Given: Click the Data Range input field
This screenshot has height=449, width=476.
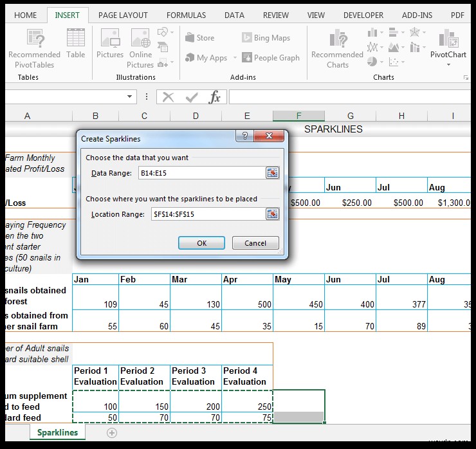Looking at the screenshot, I should 201,173.
